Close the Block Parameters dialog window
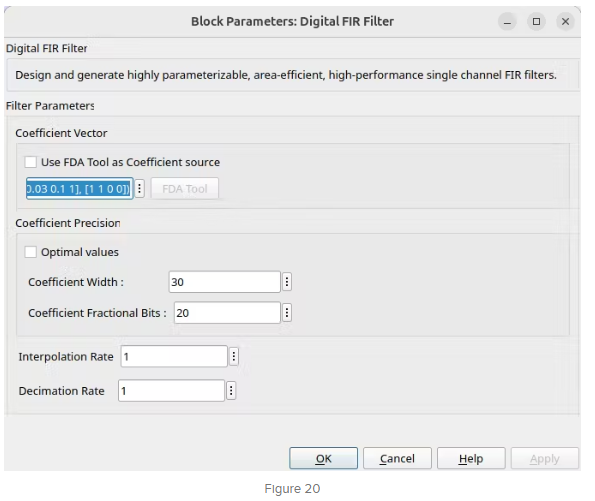This screenshot has height=501, width=595. click(x=565, y=22)
